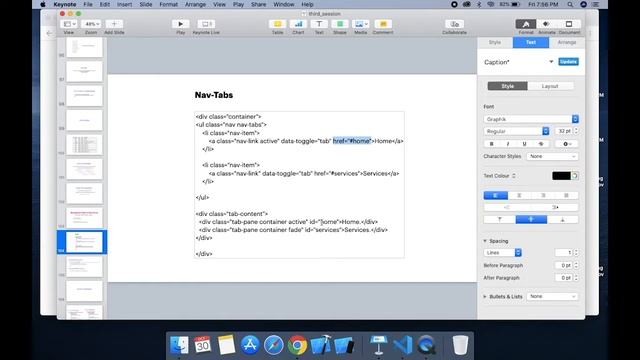Open Finder from the dock
The height and width of the screenshot is (360, 640).
click(179, 345)
